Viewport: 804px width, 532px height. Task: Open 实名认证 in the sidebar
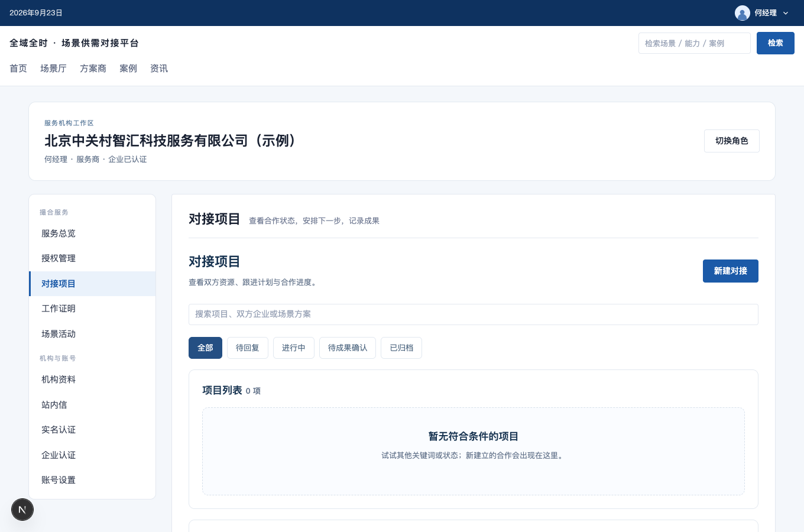coord(92,430)
